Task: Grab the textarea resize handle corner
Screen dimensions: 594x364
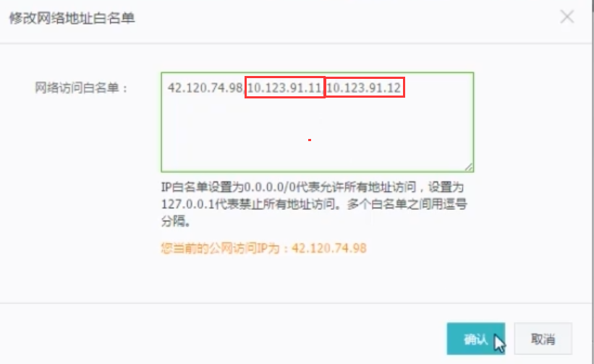Action: 469,166
